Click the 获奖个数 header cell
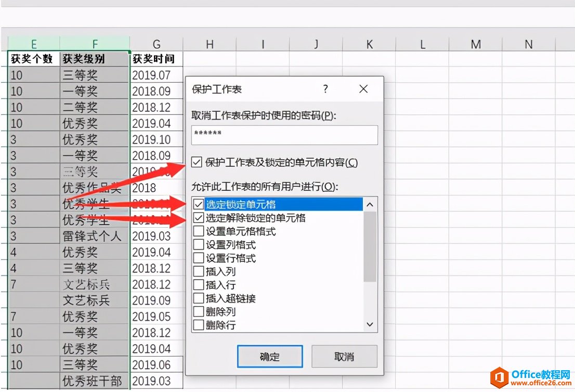575x392 pixels. (34, 59)
